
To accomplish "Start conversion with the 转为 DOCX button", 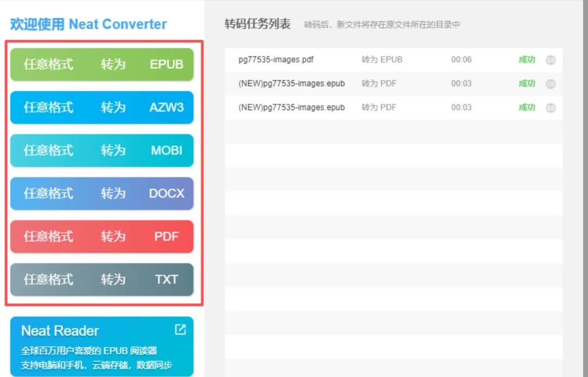I will point(102,193).
